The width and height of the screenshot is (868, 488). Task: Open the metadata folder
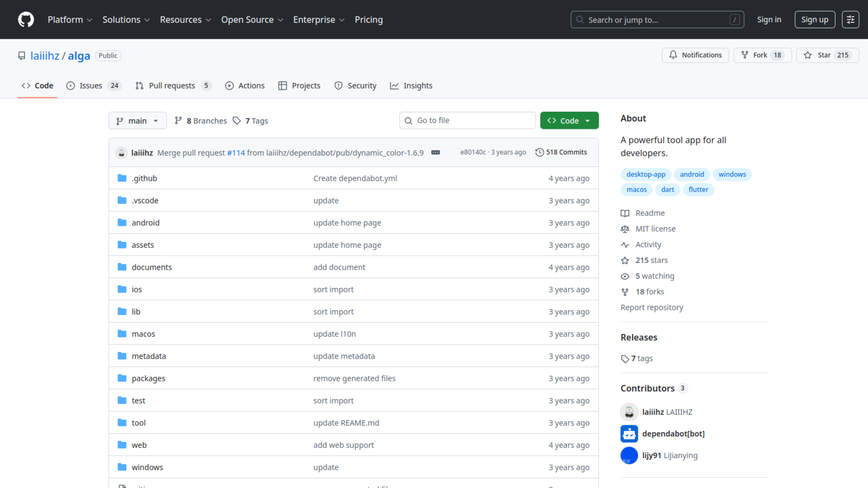click(x=149, y=356)
